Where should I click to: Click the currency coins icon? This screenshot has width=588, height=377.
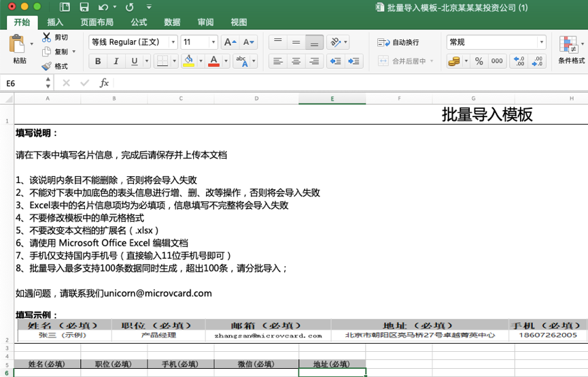(x=454, y=61)
